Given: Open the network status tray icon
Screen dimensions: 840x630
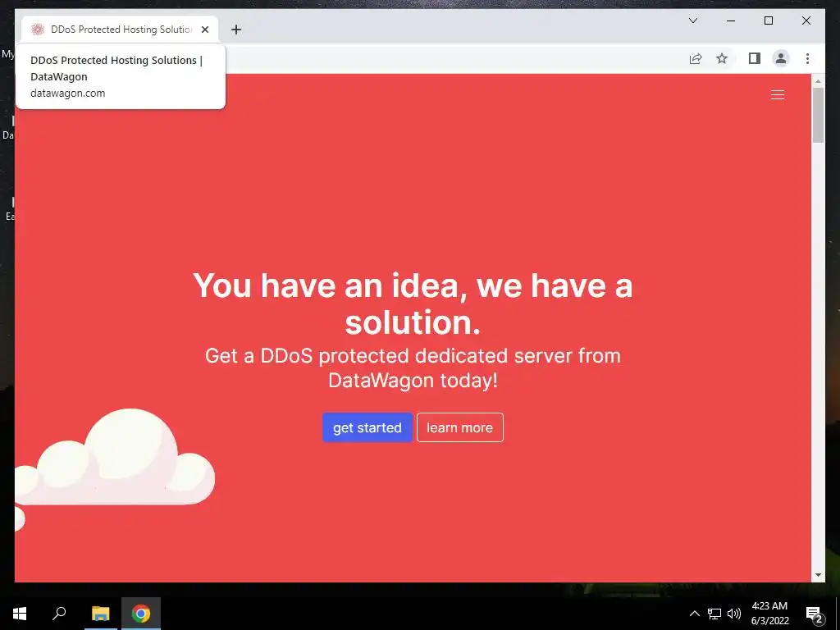Looking at the screenshot, I should click(x=714, y=614).
